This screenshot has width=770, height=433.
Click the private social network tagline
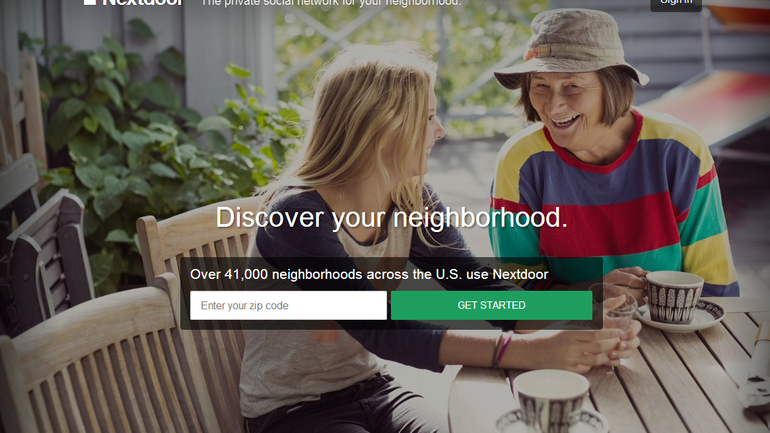[331, 2]
